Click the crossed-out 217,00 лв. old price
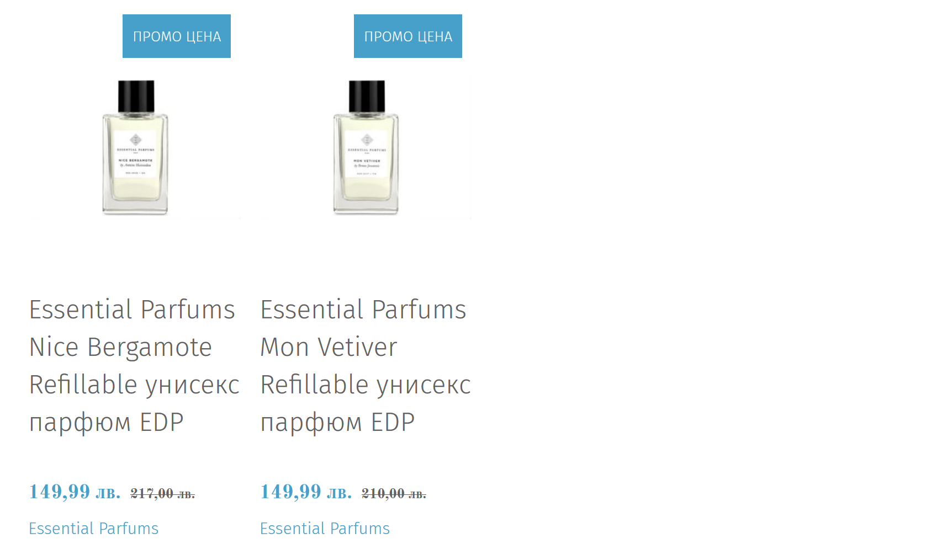 point(162,493)
